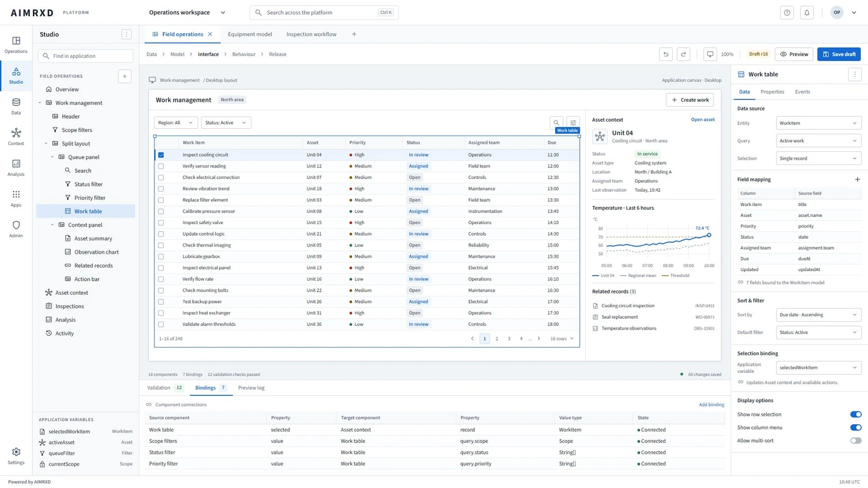Screen dimensions: 868x488
Task: Go to table page 2
Action: [497, 339]
